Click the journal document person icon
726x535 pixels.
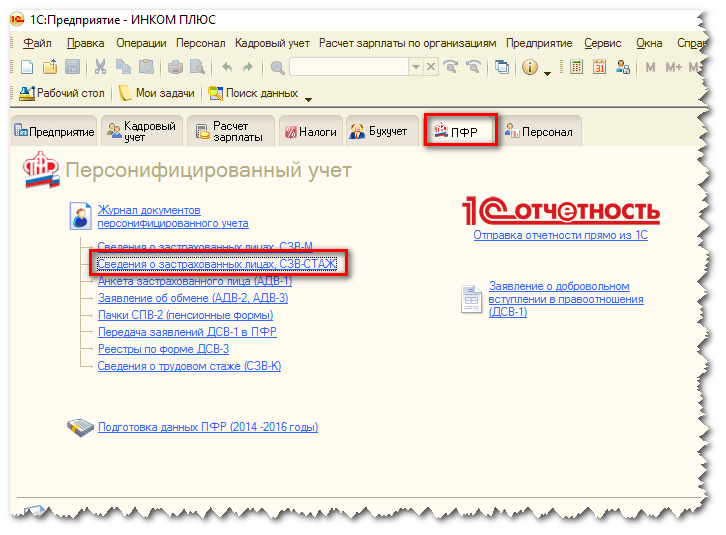(81, 216)
